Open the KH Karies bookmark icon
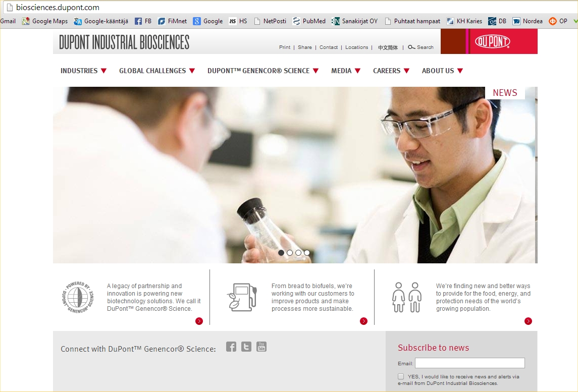 (x=450, y=21)
